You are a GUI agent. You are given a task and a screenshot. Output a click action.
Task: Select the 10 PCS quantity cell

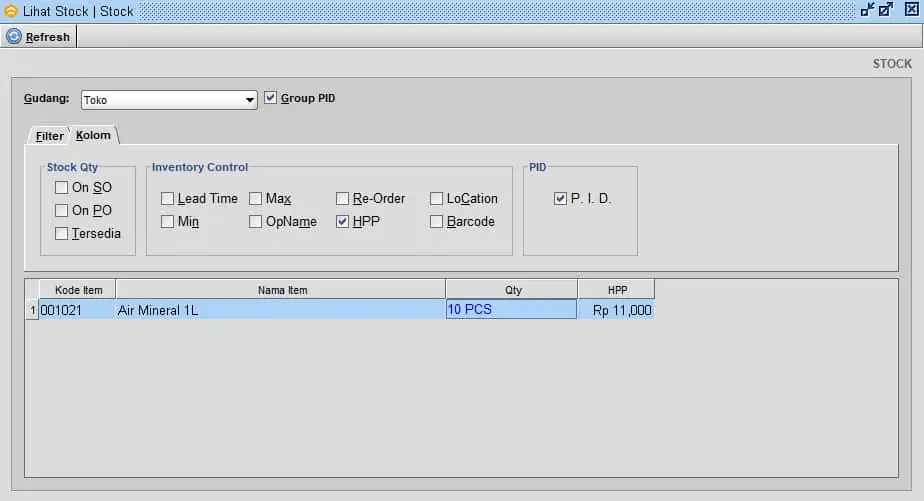(x=511, y=310)
